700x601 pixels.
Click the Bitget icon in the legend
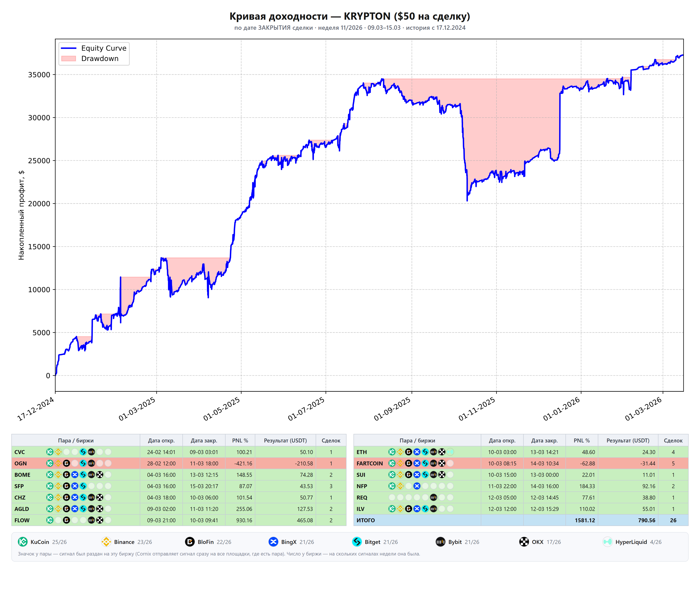(x=357, y=542)
